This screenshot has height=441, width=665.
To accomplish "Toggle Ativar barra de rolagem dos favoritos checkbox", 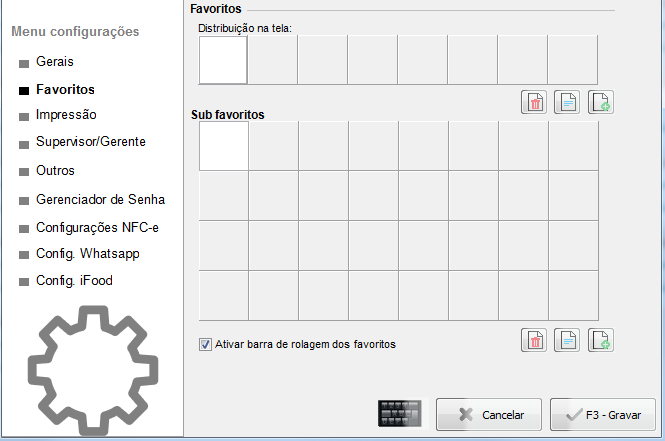I will click(x=205, y=344).
